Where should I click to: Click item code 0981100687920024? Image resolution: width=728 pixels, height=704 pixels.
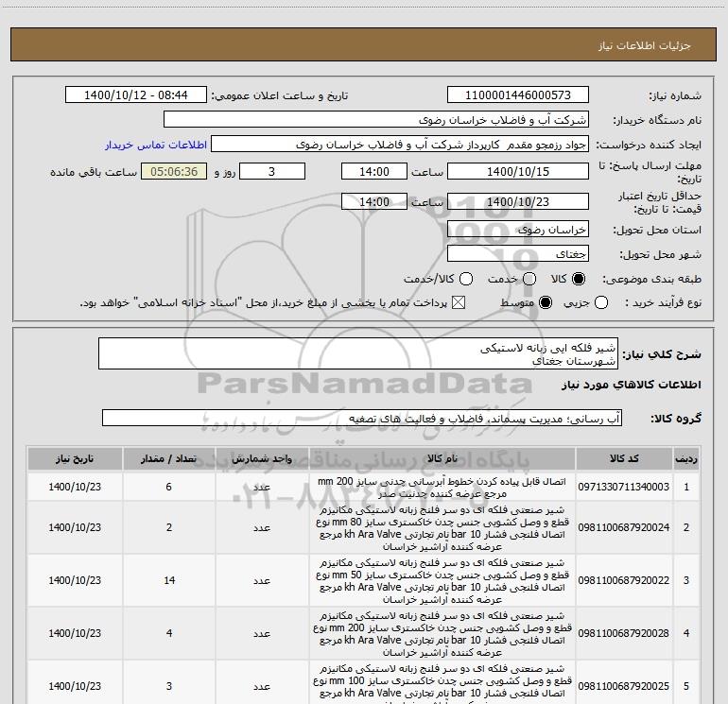624,527
